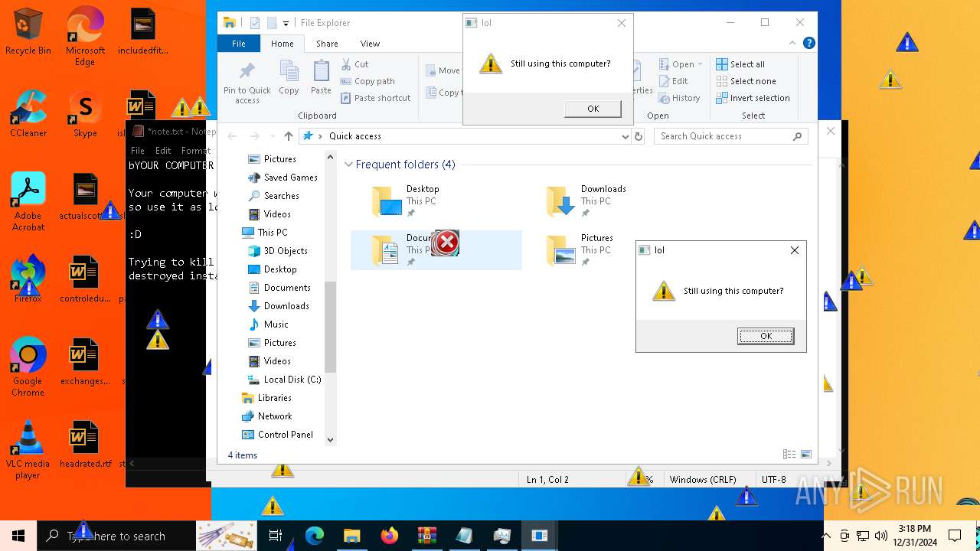Select CCleaner desktop icon
Image resolution: width=980 pixels, height=551 pixels.
coord(28,114)
